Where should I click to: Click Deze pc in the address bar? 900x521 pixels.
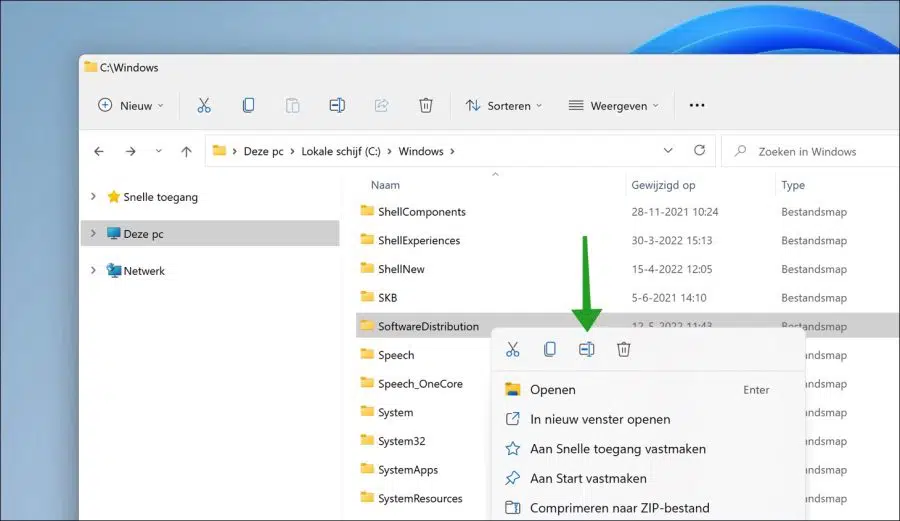coord(263,151)
